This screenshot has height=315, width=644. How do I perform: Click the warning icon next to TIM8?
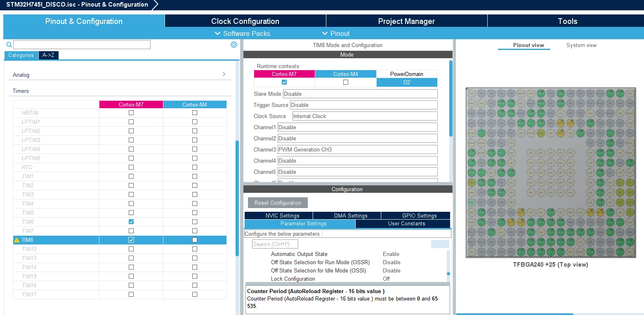point(17,240)
